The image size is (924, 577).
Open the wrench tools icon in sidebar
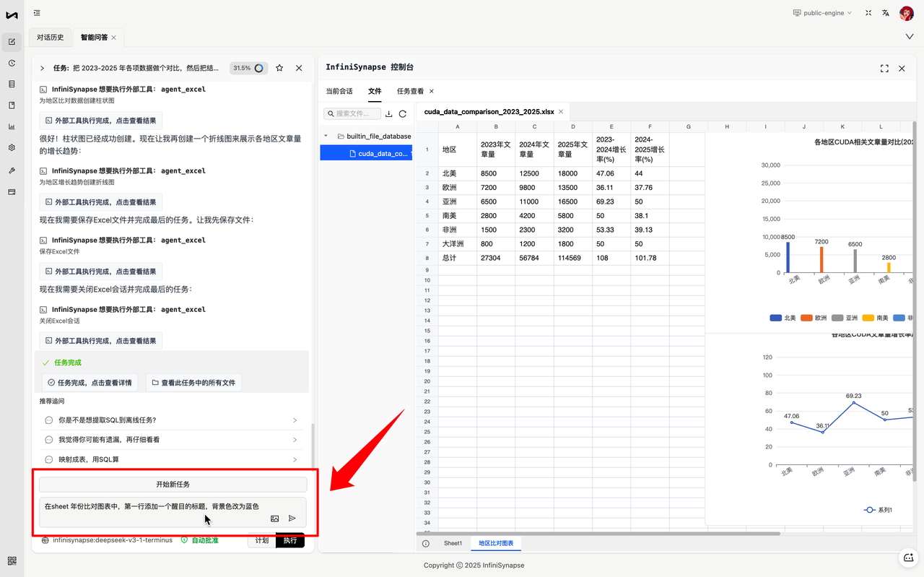[12, 170]
